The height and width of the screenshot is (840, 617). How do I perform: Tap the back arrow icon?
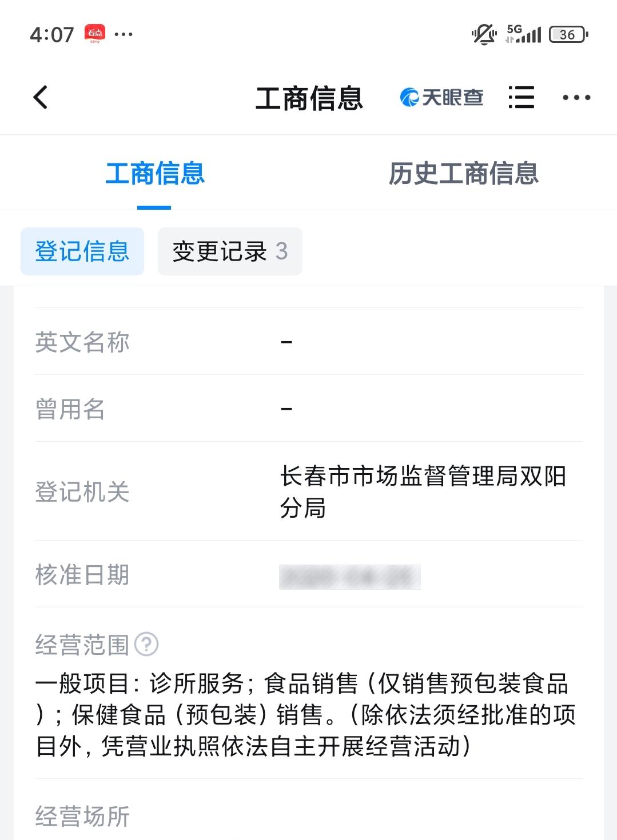tap(41, 97)
